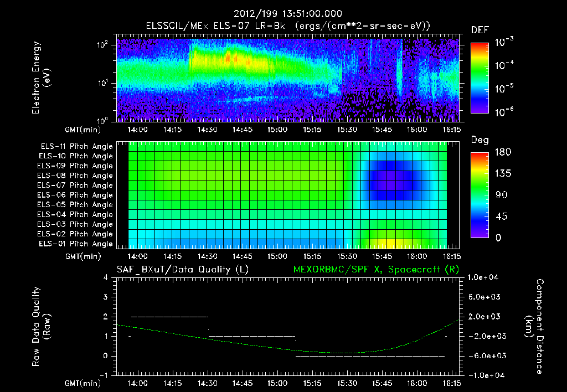Screen dimensions: 567x392
Task: Click the 10^-6 value on DEF scale
Action: (504, 112)
